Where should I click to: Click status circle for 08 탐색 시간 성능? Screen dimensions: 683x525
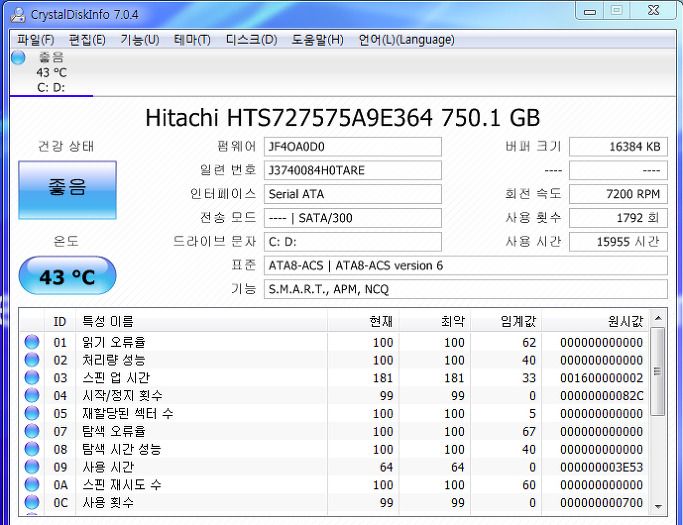pos(32,449)
